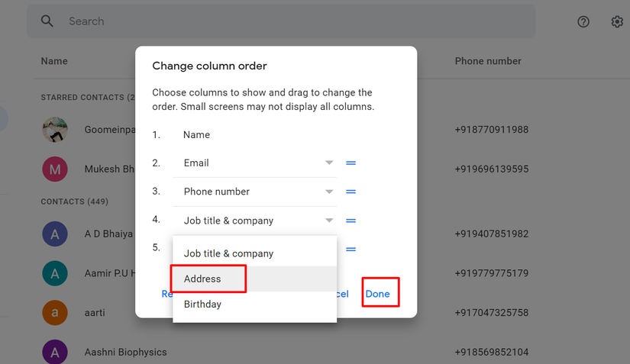
Task: Click the Phone number column header
Action: point(488,61)
